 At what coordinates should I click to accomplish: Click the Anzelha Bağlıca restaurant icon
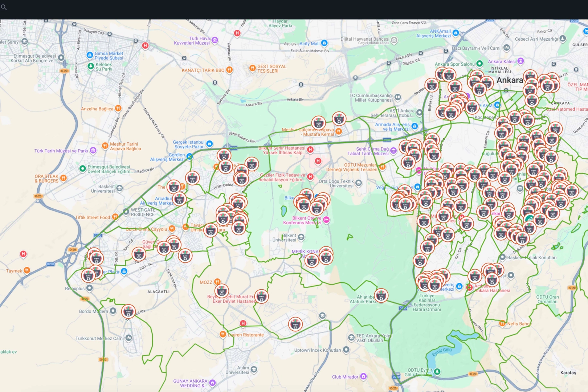coord(118,108)
